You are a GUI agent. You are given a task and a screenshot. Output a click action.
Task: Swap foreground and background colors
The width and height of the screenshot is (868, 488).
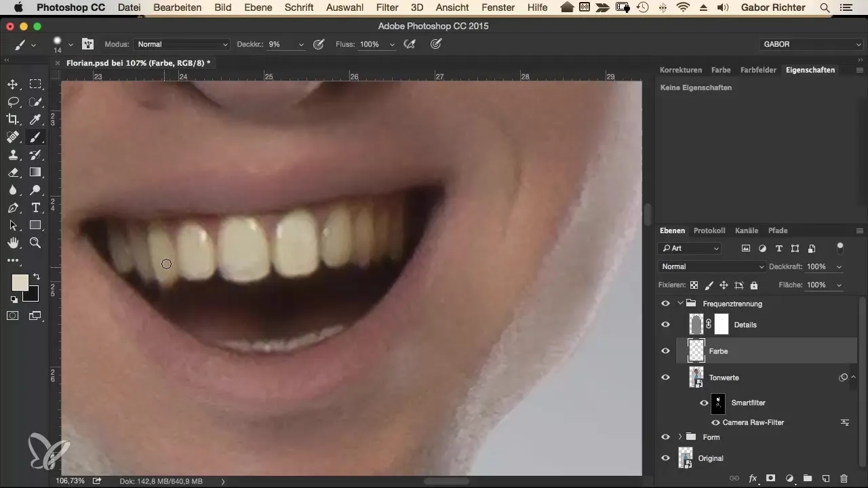36,277
